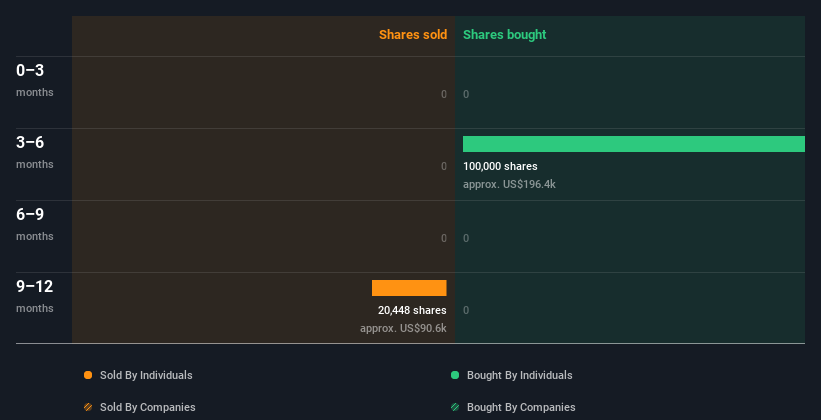Click the 20,448 shares value text
Screen dimensions: 821x420
pyautogui.click(x=412, y=311)
